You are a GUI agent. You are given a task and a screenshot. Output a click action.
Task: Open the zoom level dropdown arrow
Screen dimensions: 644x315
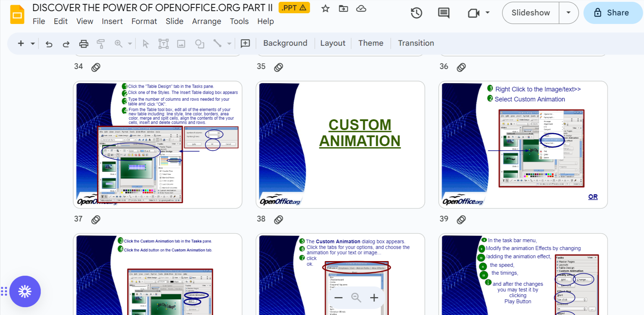[130, 44]
